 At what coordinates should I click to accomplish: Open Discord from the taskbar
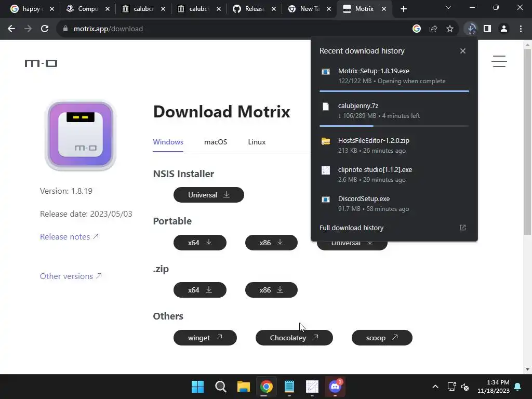pyautogui.click(x=335, y=387)
